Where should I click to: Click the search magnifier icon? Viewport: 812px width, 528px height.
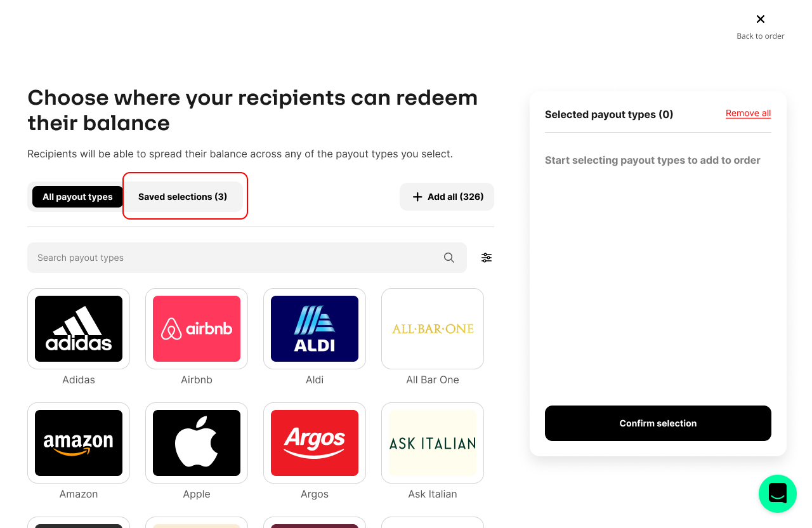coord(449,258)
